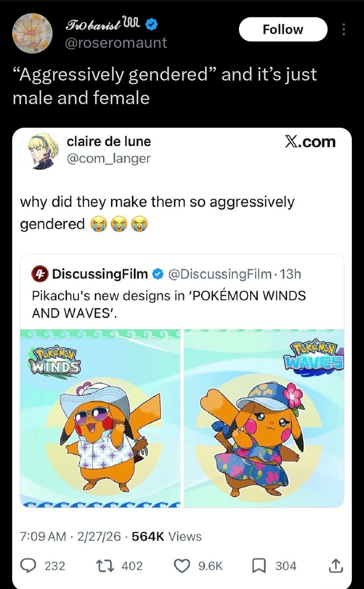Follow the roseromaunt account
Viewport: 364px width, 589px height.
(x=283, y=29)
